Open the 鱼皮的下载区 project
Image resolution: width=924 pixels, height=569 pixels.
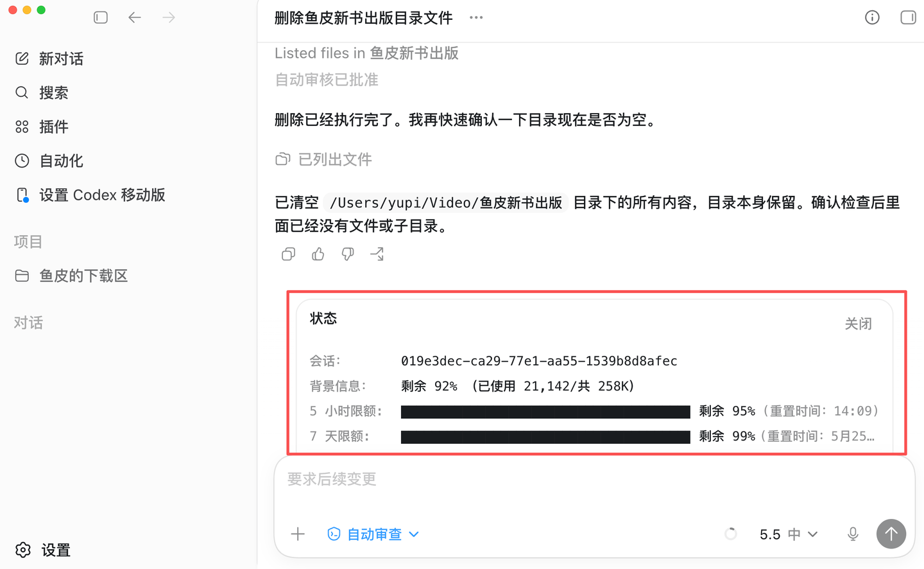tap(71, 276)
